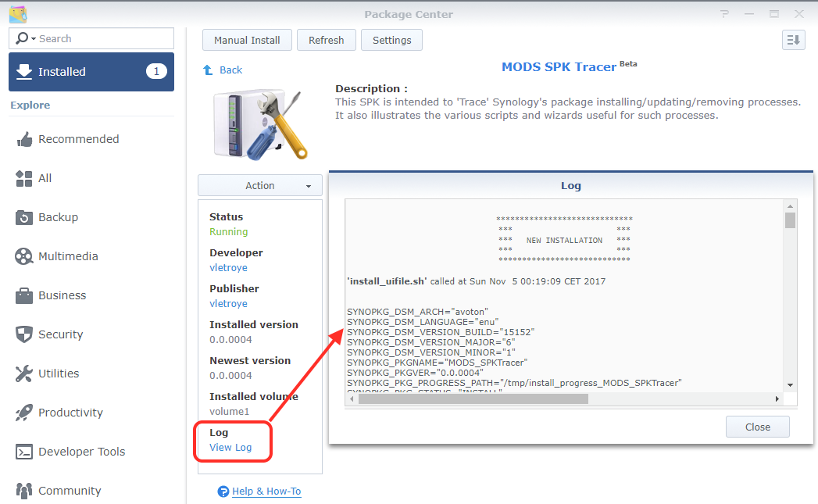The width and height of the screenshot is (818, 504).
Task: Select the Productivity category
Action: point(70,413)
